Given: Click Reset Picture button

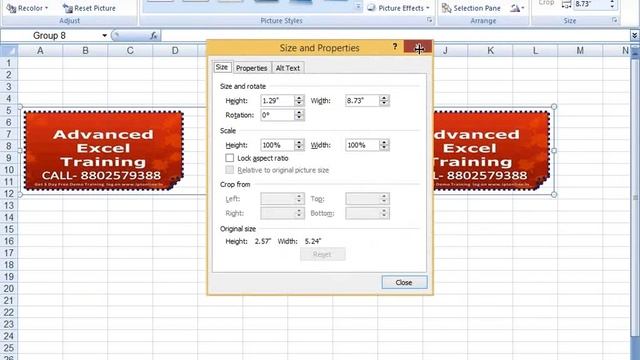Looking at the screenshot, I should [x=89, y=8].
